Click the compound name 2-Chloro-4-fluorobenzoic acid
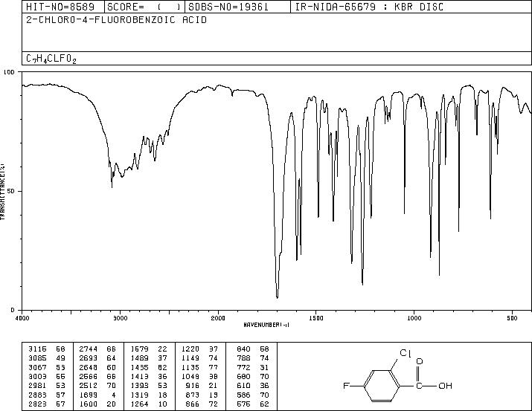The width and height of the screenshot is (532, 411). [116, 20]
